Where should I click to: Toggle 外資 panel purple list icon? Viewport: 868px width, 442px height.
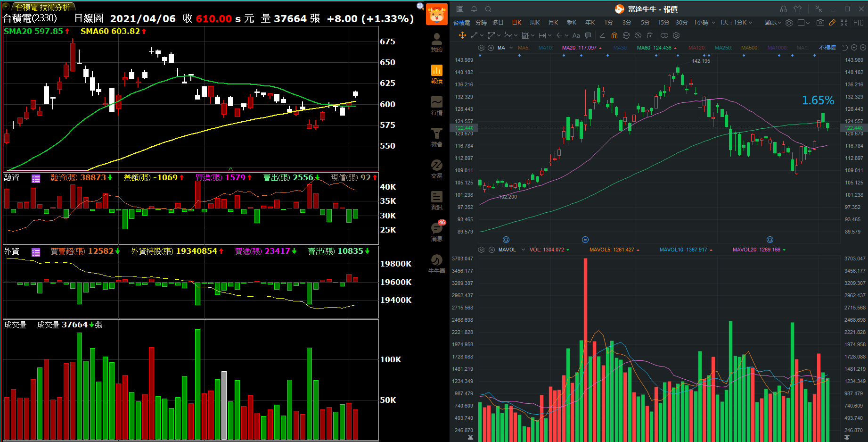pos(36,252)
